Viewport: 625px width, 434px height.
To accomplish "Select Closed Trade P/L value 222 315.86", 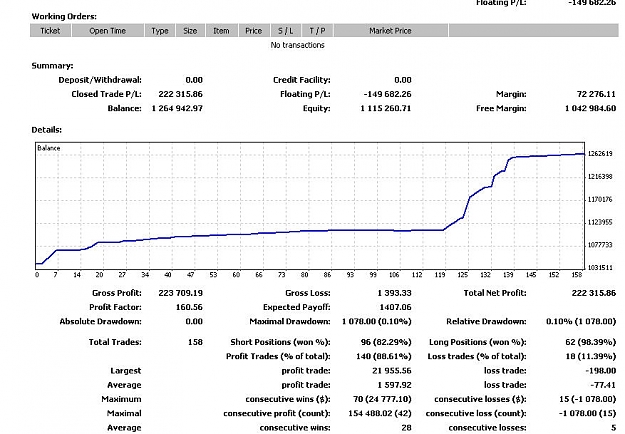I will [181, 94].
